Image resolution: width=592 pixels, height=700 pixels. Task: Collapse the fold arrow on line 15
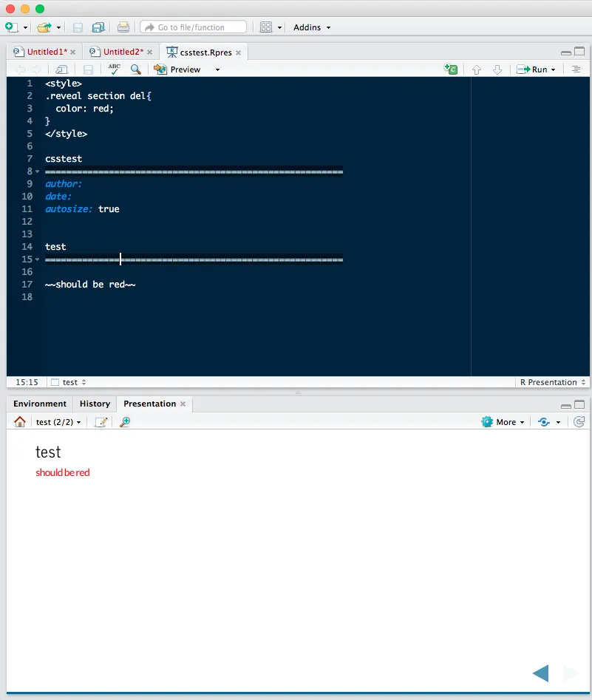pyautogui.click(x=38, y=259)
